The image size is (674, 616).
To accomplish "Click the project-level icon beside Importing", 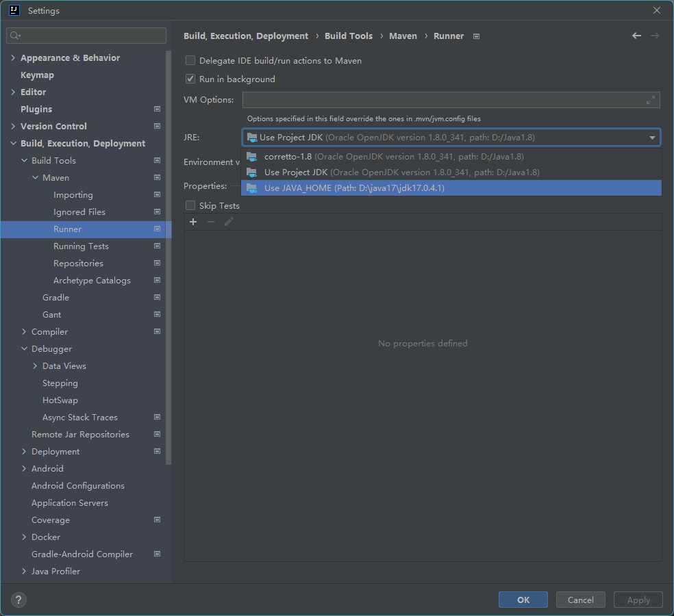I will [x=158, y=194].
